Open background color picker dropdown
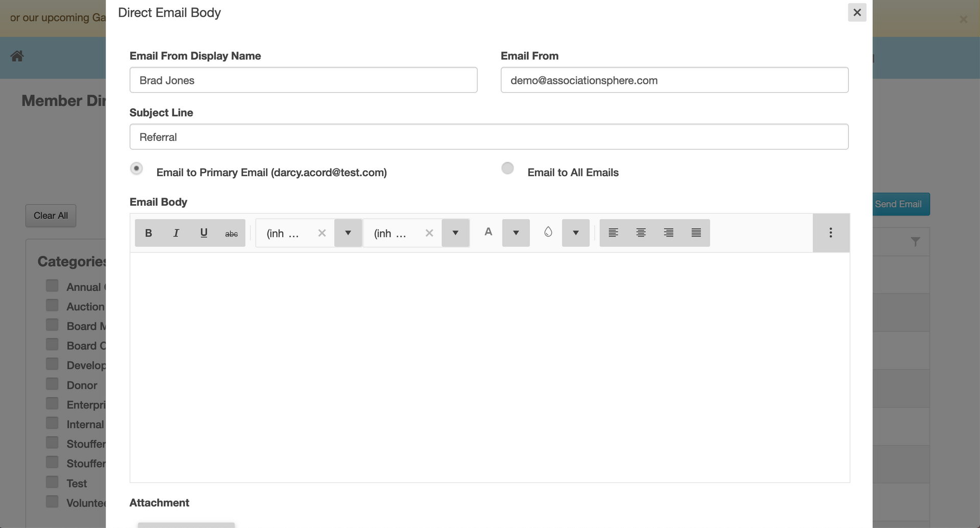The image size is (980, 528). click(576, 233)
